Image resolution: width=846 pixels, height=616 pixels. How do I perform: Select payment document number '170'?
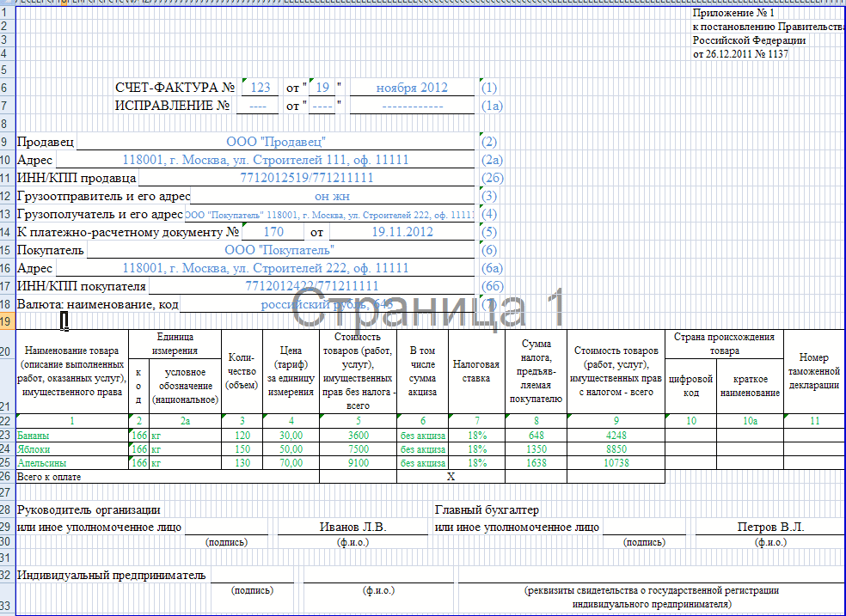point(273,232)
